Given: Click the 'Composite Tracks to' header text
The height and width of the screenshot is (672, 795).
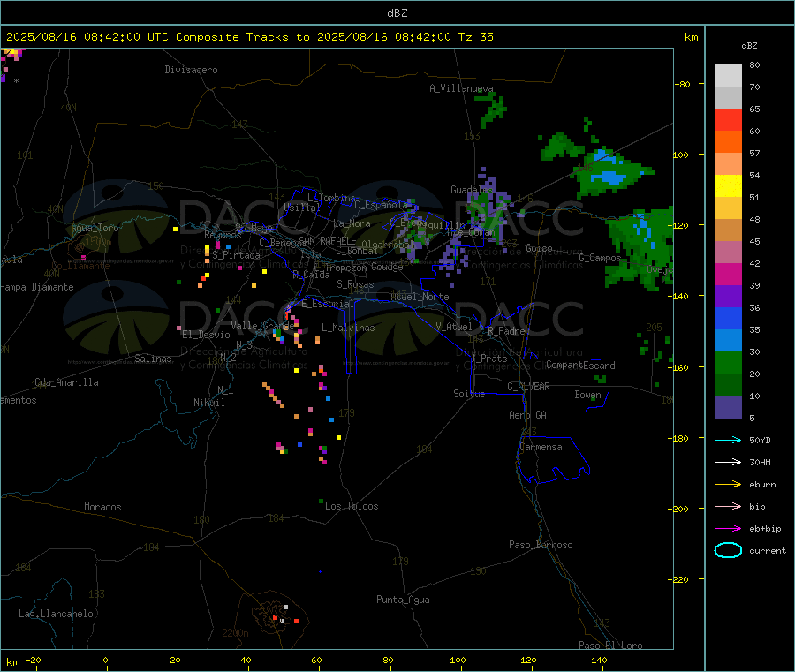Looking at the screenshot, I should 243,37.
